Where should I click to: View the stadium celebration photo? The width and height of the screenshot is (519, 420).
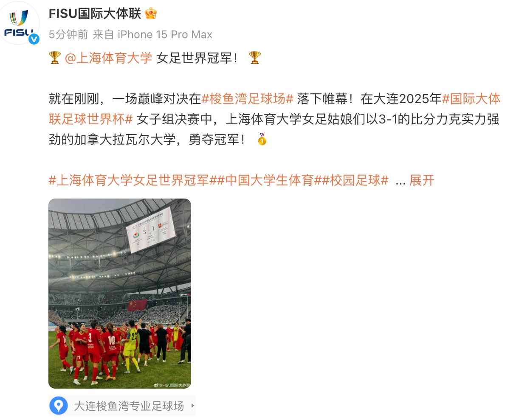tap(120, 293)
